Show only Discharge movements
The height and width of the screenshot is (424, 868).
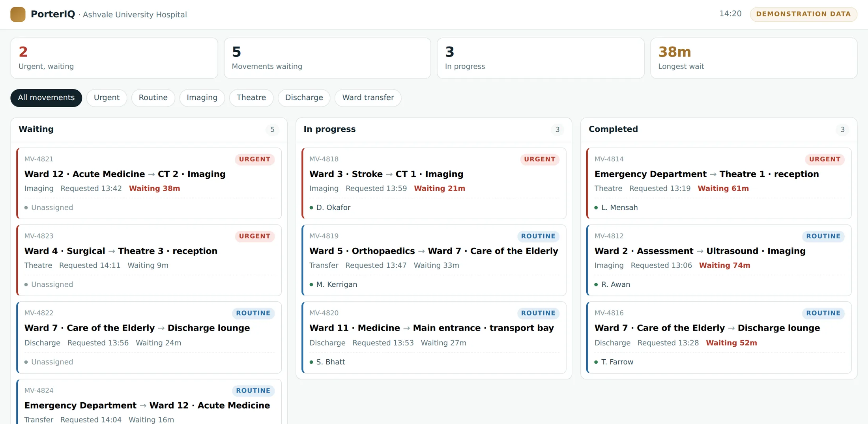[x=304, y=98]
